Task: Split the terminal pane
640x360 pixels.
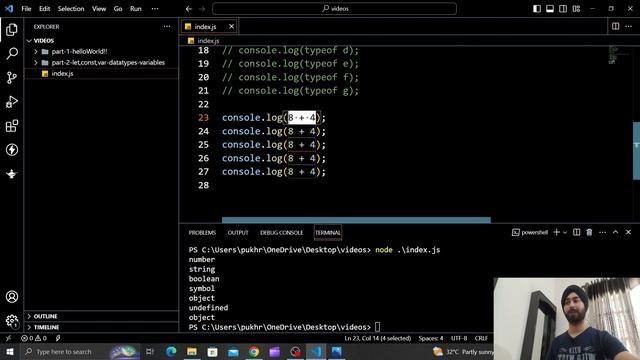Action: tap(576, 232)
